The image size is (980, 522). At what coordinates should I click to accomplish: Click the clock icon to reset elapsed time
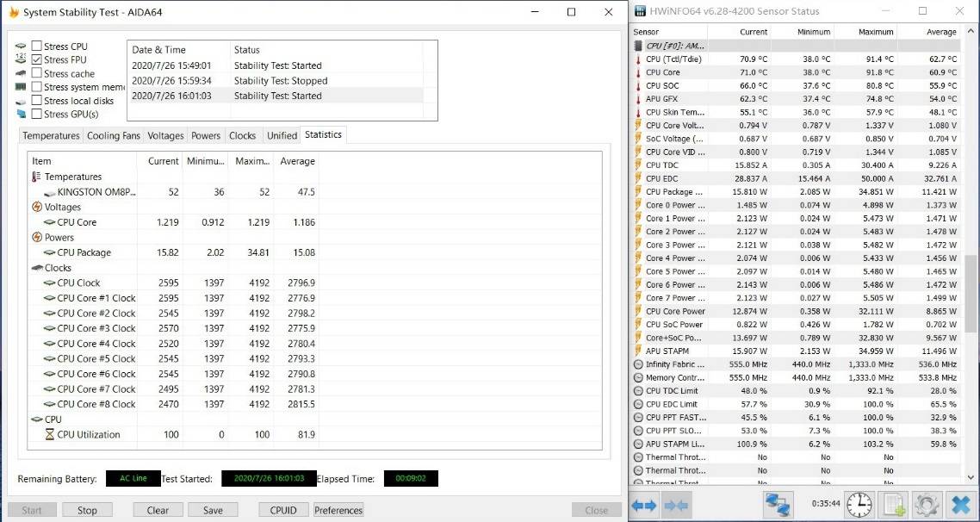point(859,505)
